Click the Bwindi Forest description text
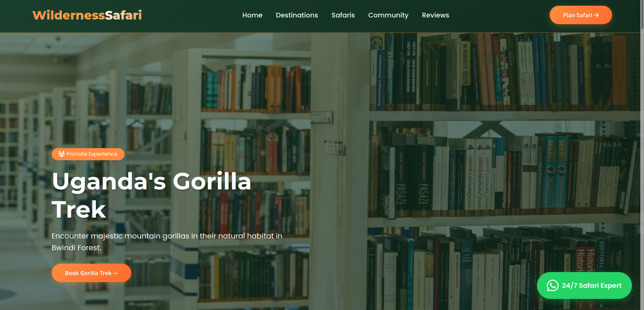This screenshot has width=644, height=310. point(167,242)
